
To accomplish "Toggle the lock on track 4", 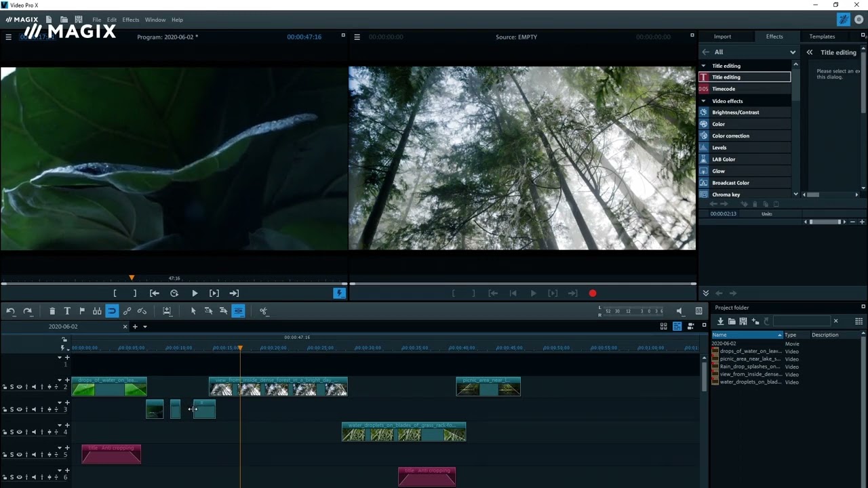I will (4, 432).
